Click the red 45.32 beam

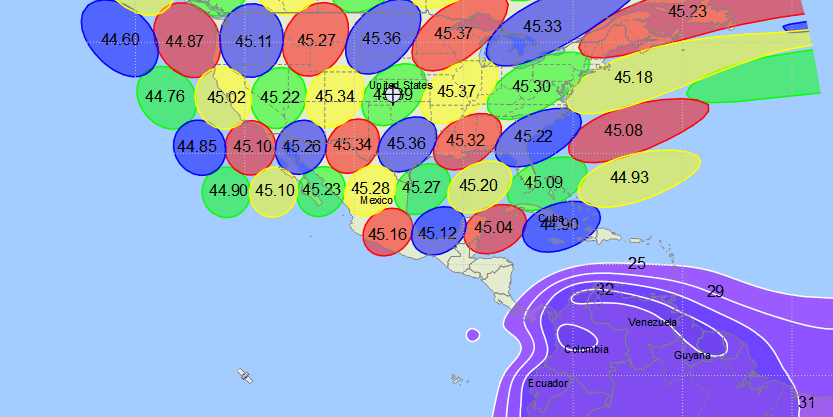pyautogui.click(x=466, y=141)
